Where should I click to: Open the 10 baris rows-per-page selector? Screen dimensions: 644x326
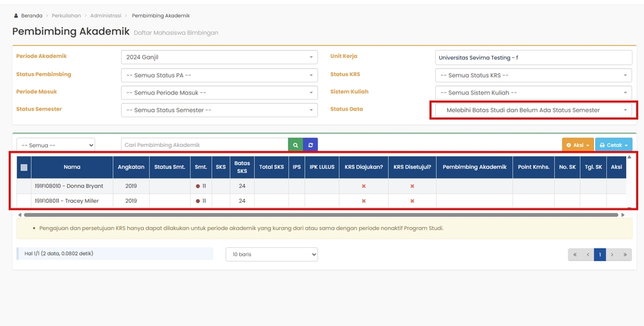coord(271,254)
